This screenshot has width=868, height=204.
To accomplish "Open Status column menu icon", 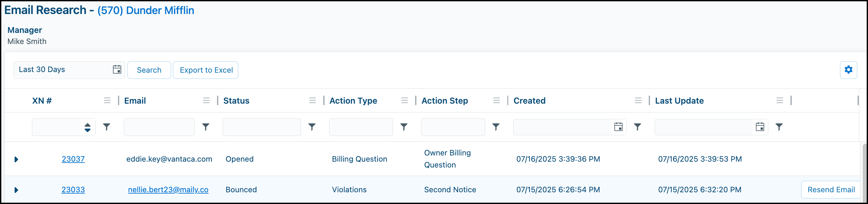I will [x=312, y=100].
